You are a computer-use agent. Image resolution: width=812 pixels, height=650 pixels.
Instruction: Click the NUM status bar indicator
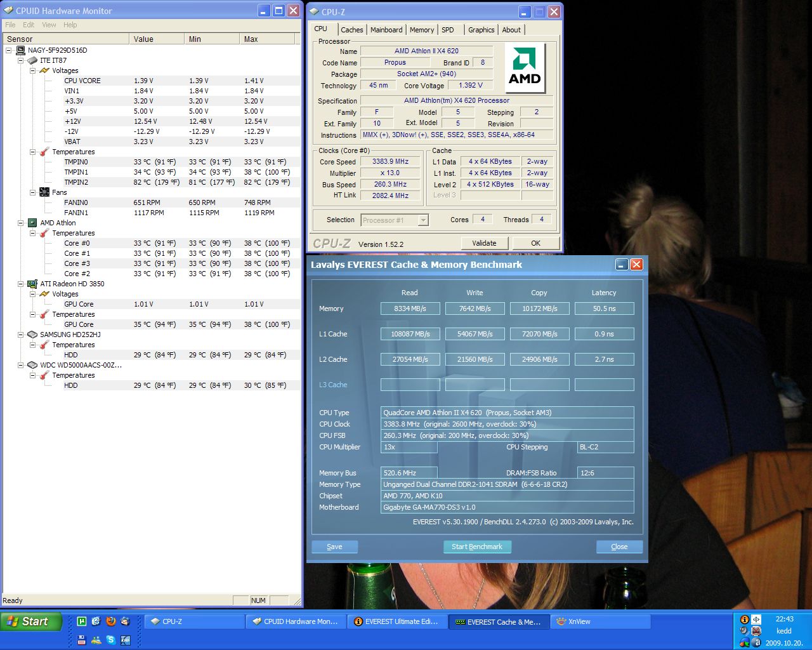pyautogui.click(x=259, y=600)
